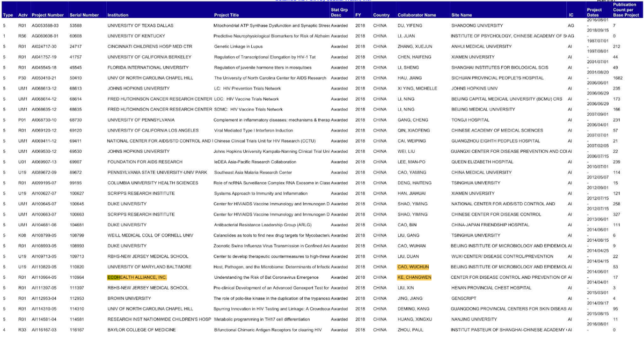Screen dimensions: 644x341
Task: Select Understanding the Risk of Bat Coronavirus Emergence
Action: (x=266, y=277)
